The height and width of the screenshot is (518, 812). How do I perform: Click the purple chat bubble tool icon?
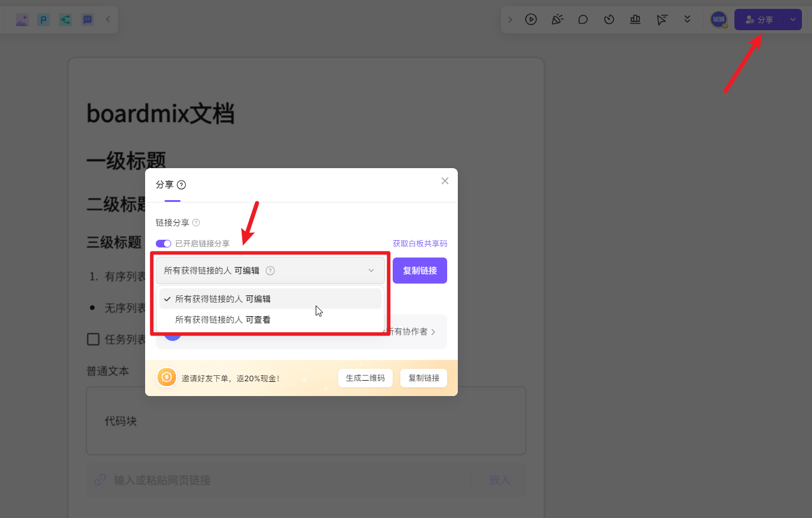pos(87,20)
